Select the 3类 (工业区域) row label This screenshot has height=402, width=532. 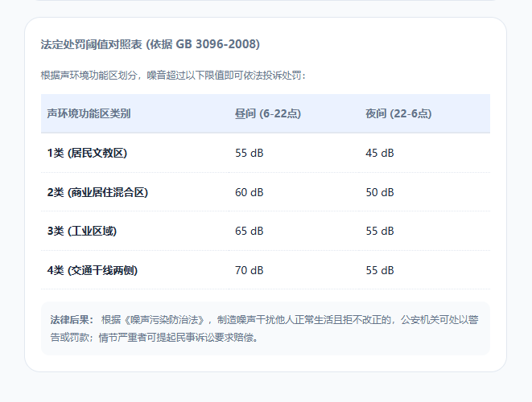(81, 231)
